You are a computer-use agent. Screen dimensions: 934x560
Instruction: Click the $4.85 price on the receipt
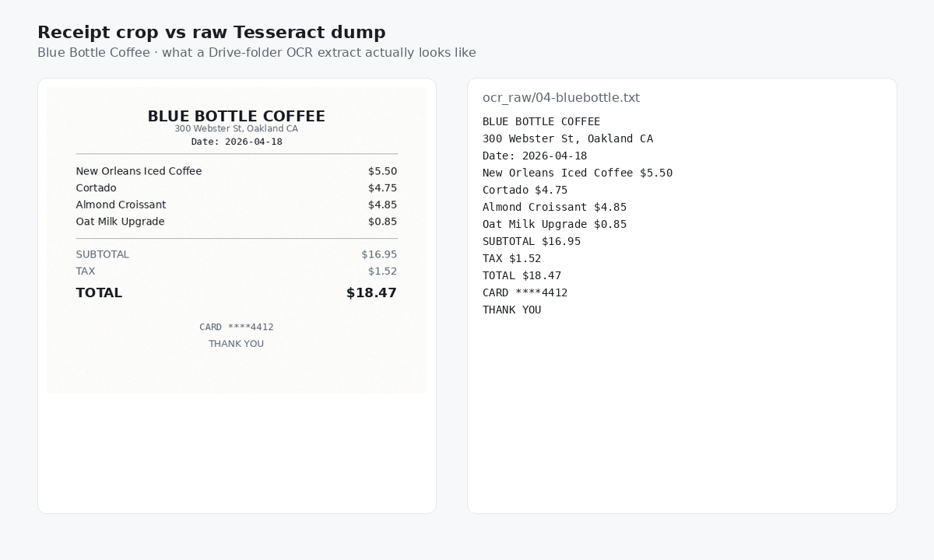[382, 205]
